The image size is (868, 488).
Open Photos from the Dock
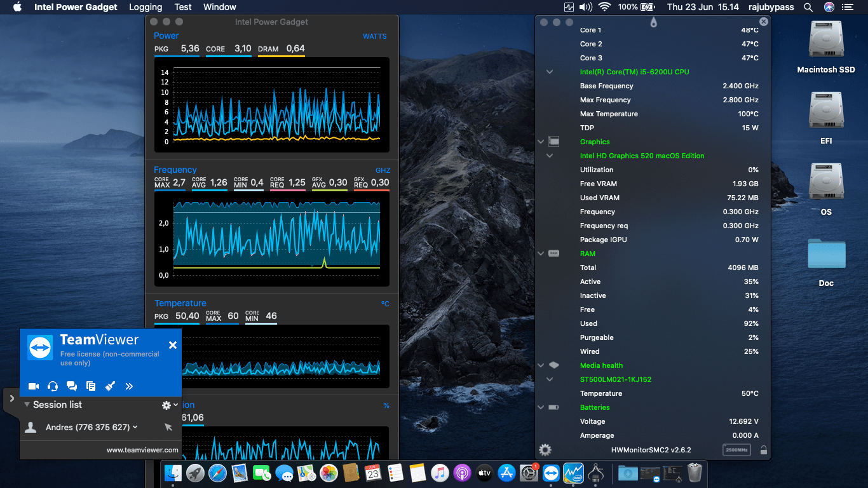(x=329, y=473)
